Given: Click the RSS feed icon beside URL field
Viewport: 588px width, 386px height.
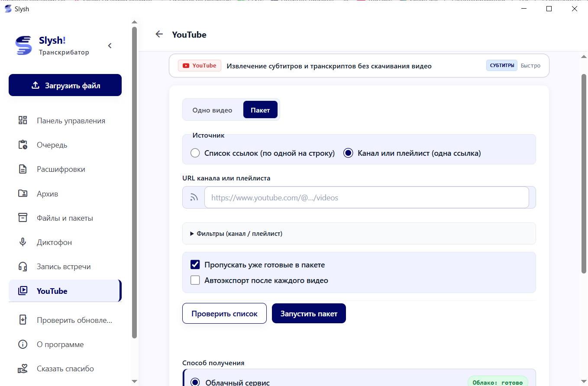Looking at the screenshot, I should 194,197.
